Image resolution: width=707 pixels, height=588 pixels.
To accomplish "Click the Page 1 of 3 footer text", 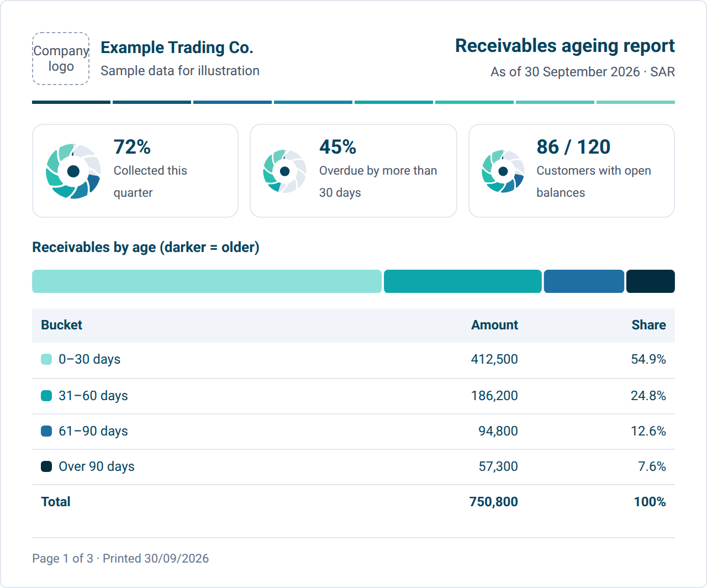I will (x=62, y=559).
